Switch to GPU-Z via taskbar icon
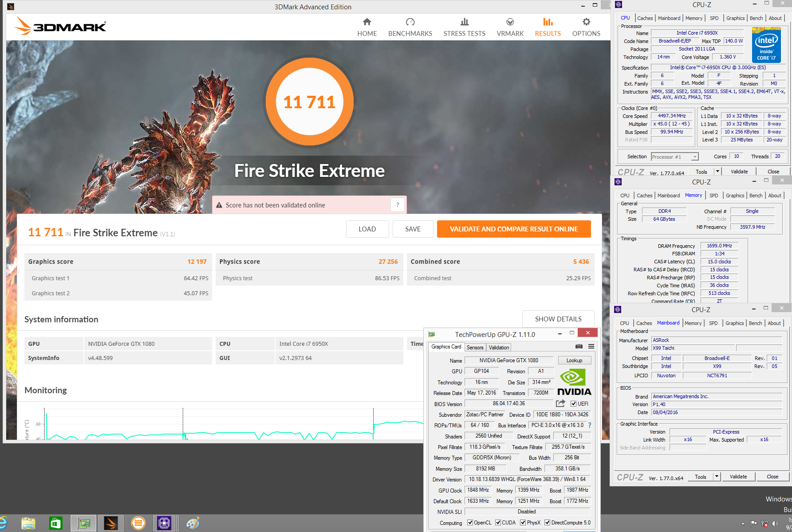Screen dimensions: 792x532 [83, 523]
